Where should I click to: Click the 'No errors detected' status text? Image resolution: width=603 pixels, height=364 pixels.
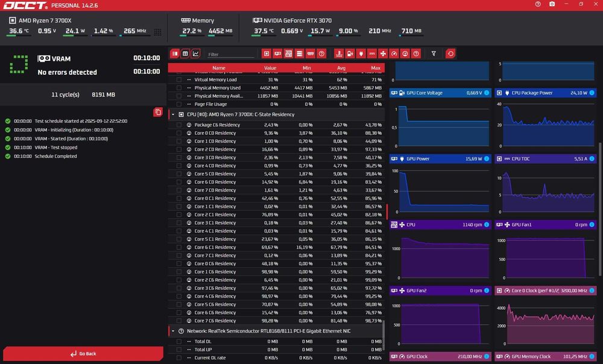tap(68, 72)
